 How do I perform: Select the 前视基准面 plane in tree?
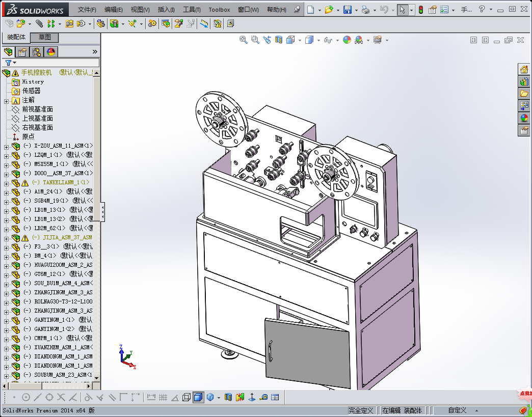37,109
